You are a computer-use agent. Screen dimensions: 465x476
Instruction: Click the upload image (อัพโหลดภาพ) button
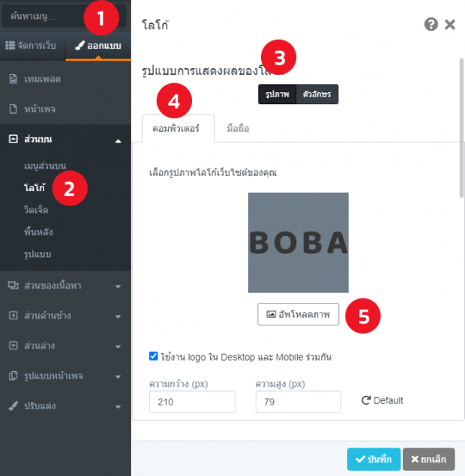point(298,314)
